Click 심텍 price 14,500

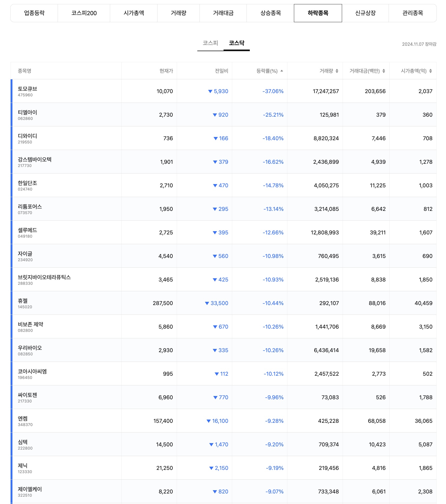(165, 444)
